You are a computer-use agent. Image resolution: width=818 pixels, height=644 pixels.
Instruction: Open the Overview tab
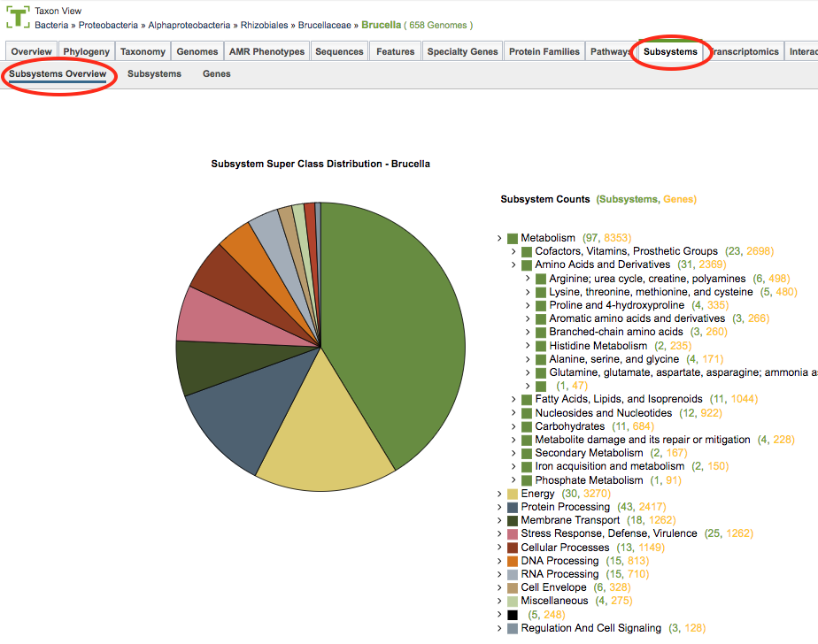31,51
